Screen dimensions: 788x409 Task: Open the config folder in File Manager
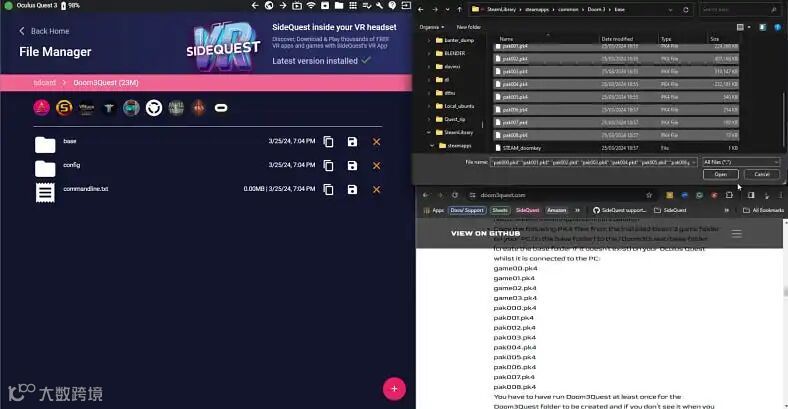click(45, 168)
